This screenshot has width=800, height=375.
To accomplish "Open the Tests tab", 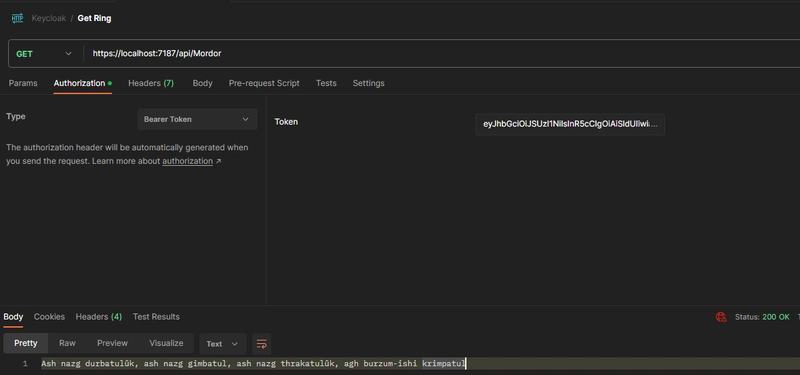I will pos(326,83).
